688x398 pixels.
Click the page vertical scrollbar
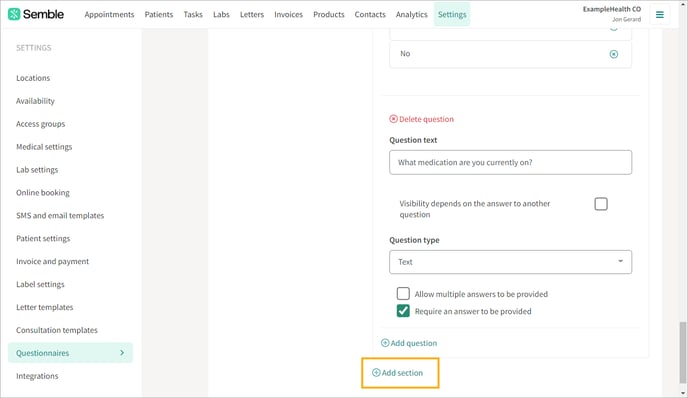682,352
